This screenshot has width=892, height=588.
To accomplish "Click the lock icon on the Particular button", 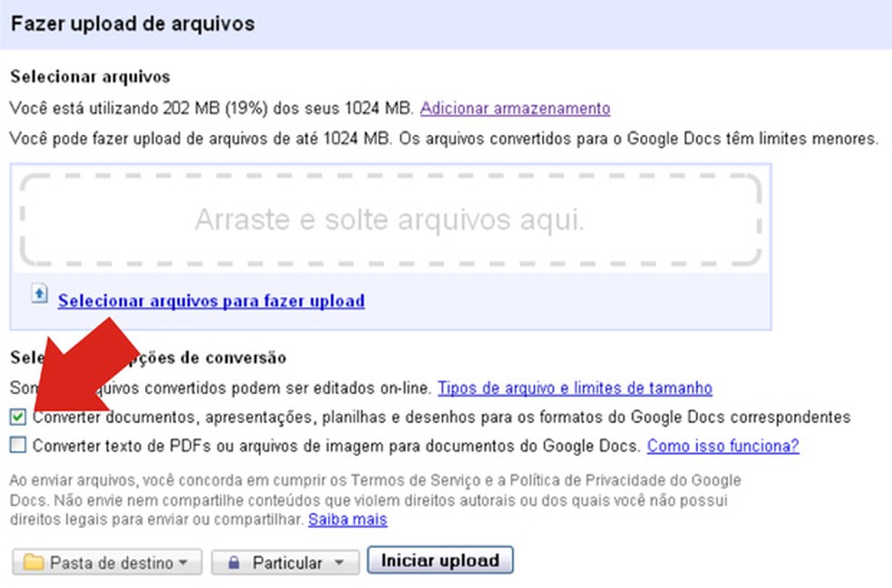I will [x=234, y=560].
